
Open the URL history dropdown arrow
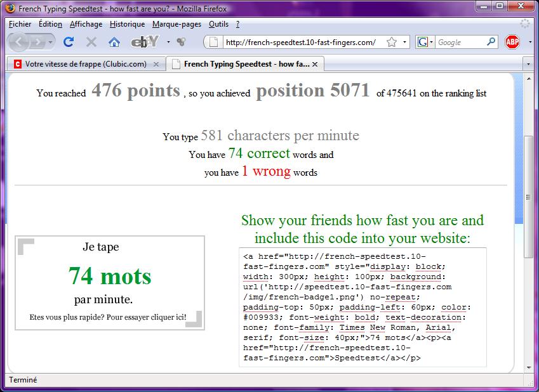(x=404, y=42)
